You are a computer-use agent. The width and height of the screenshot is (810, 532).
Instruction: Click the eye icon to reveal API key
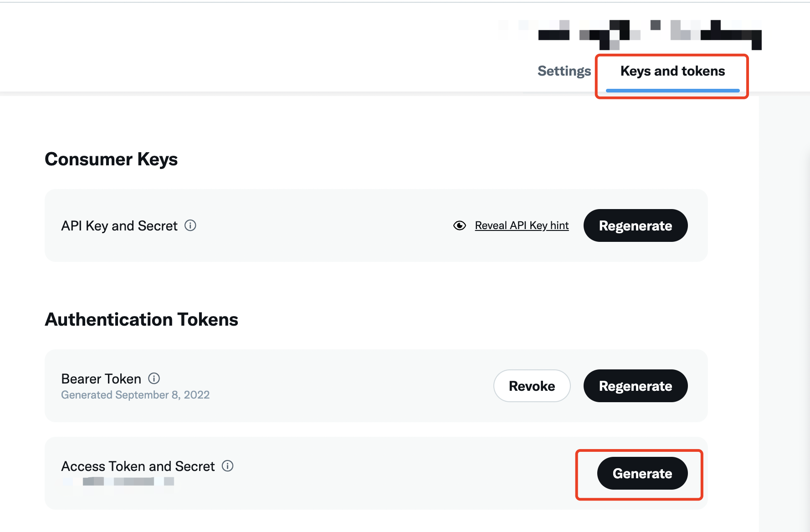click(460, 225)
